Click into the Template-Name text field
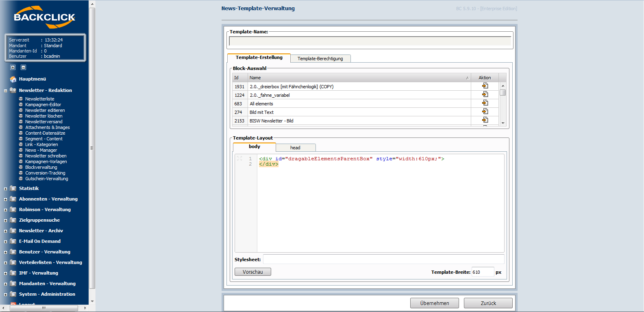The width and height of the screenshot is (644, 312). (x=370, y=41)
